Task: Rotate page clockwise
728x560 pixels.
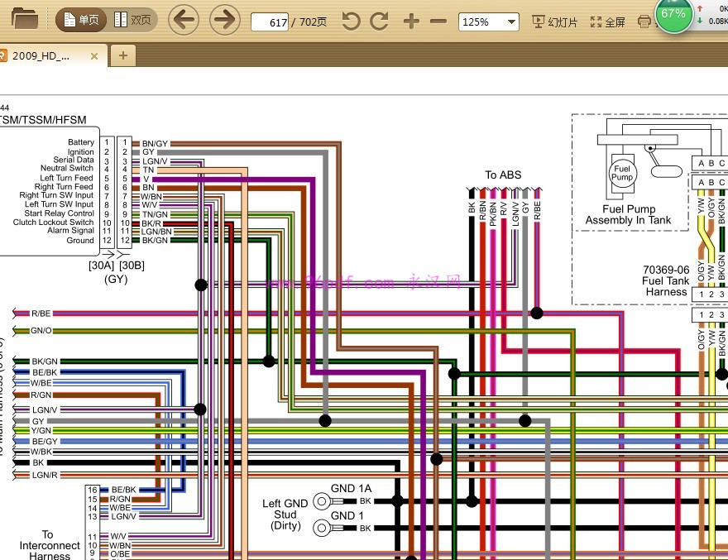Action: (x=380, y=22)
